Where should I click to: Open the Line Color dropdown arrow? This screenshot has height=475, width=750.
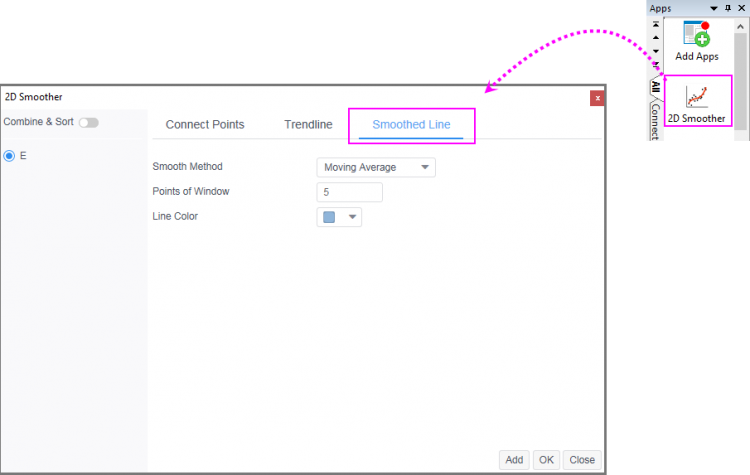[x=353, y=217]
